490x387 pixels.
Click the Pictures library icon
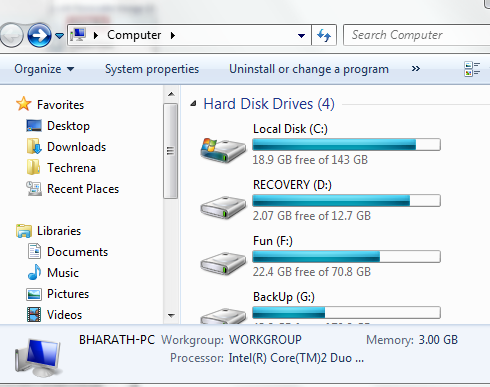tap(34, 294)
